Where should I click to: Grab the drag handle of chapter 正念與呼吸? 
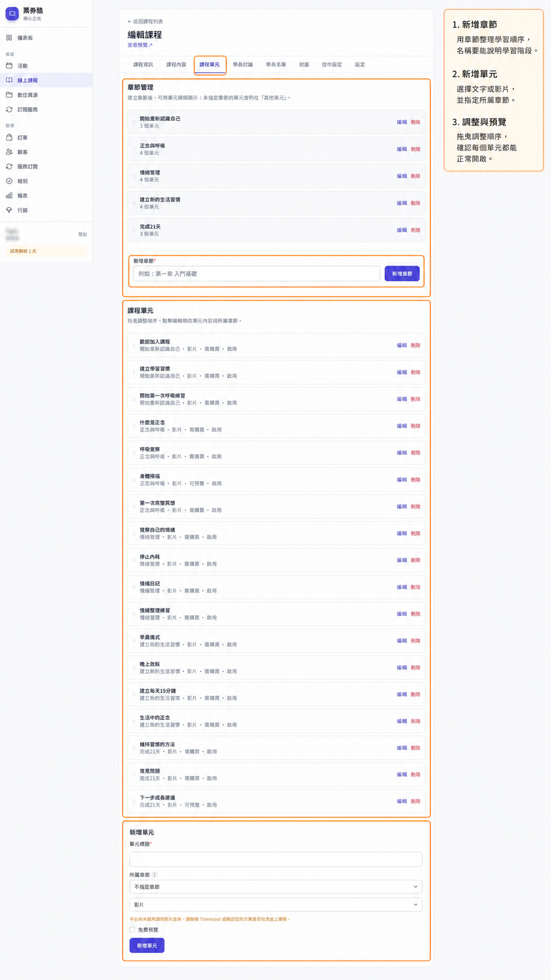[x=134, y=149]
